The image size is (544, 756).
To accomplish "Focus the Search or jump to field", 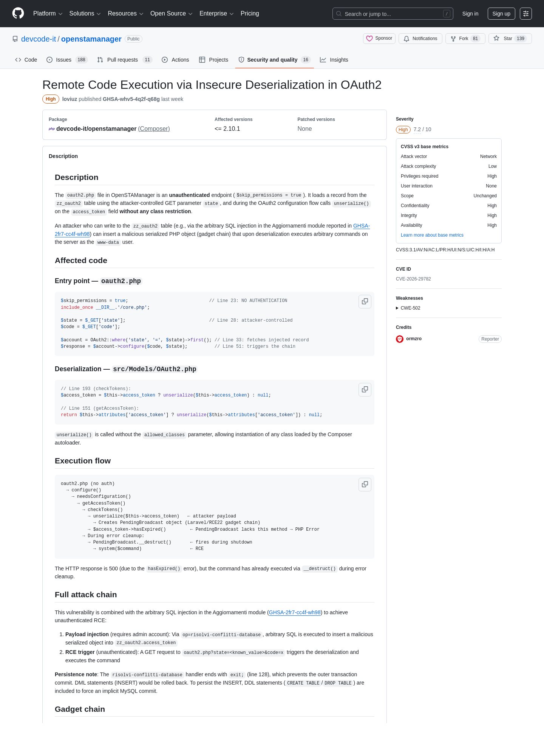I will click(393, 14).
